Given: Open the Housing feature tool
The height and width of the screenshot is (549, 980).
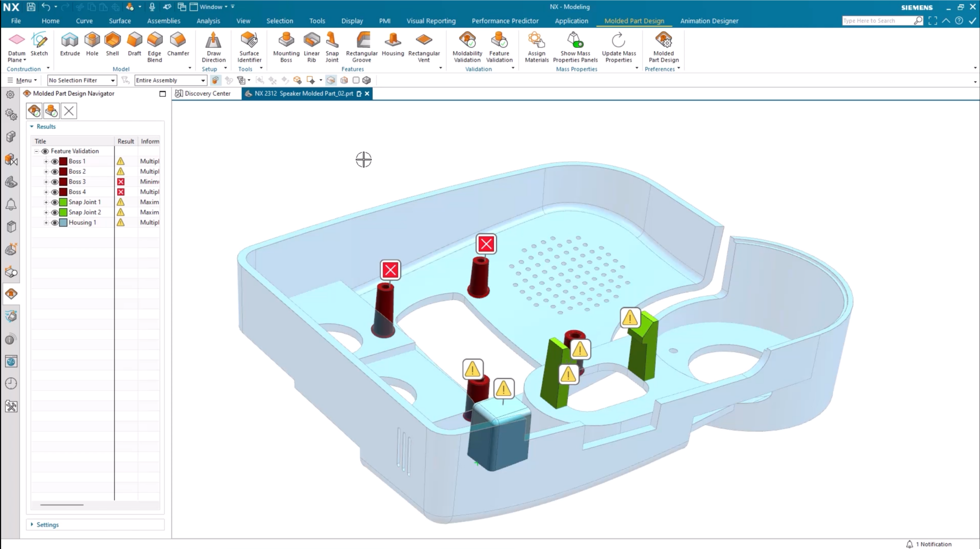Looking at the screenshot, I should (392, 45).
